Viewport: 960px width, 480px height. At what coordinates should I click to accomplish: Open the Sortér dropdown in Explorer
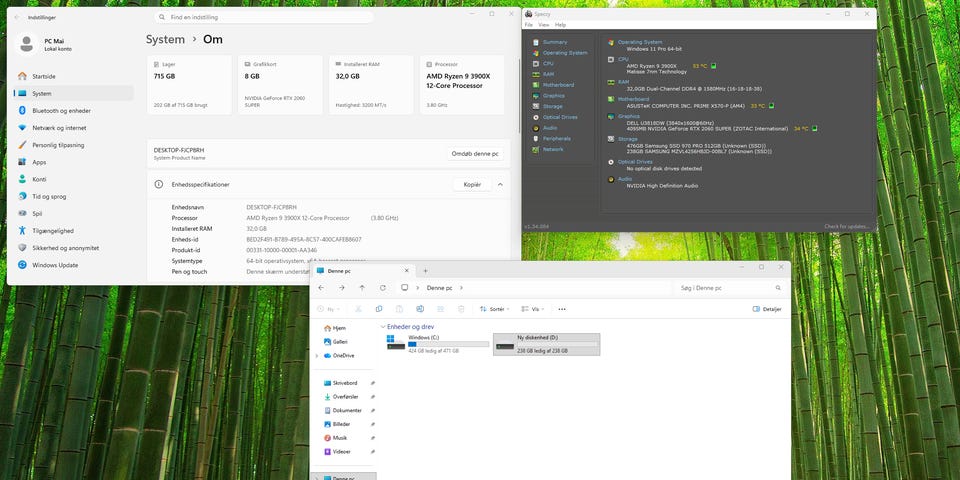click(495, 309)
